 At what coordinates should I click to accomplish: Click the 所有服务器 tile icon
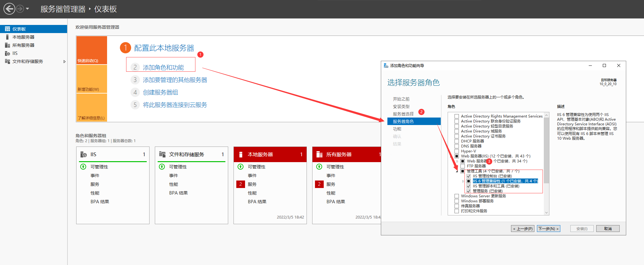tap(319, 154)
